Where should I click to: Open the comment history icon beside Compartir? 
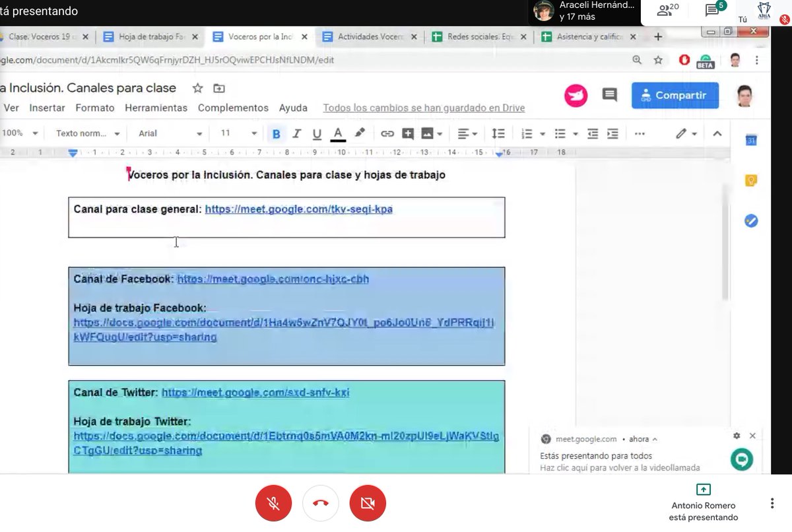(609, 95)
